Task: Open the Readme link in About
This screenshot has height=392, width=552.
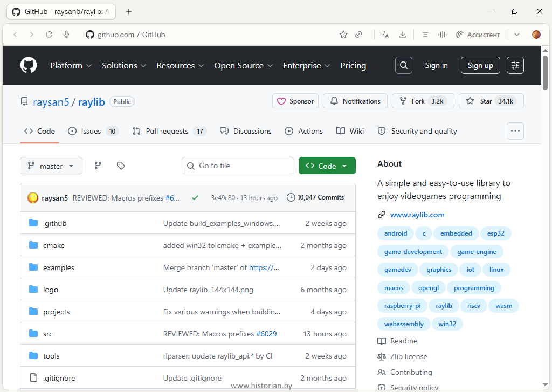Action: tap(403, 341)
